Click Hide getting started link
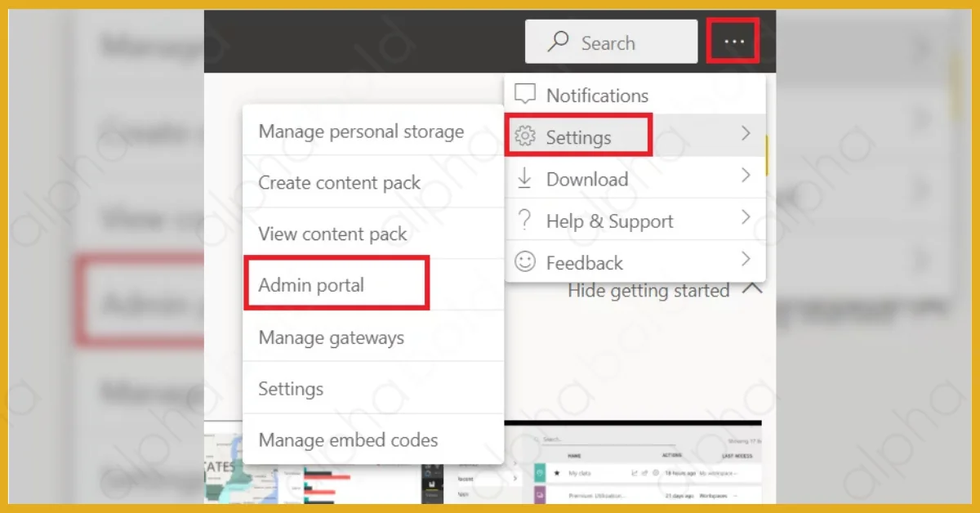The height and width of the screenshot is (513, 980). coord(648,291)
